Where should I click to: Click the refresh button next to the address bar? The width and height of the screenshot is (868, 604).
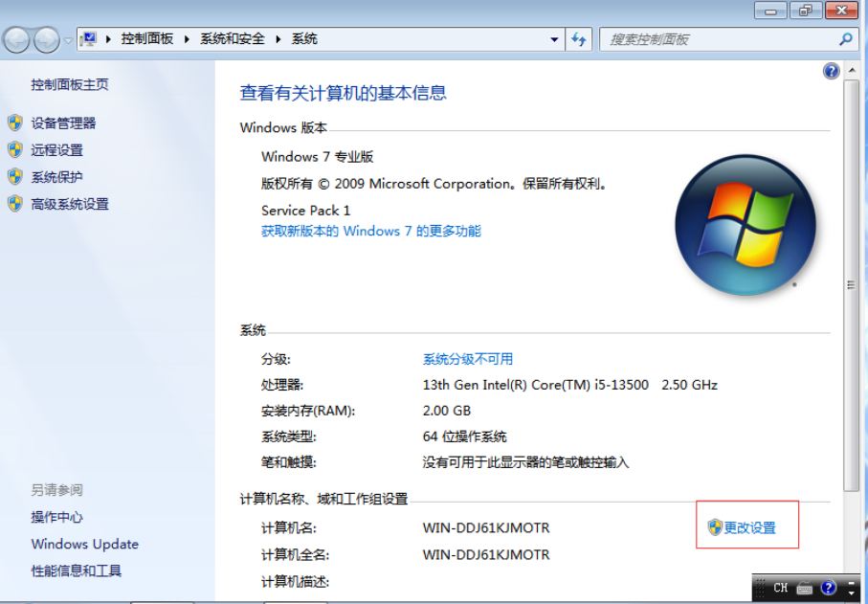click(579, 39)
